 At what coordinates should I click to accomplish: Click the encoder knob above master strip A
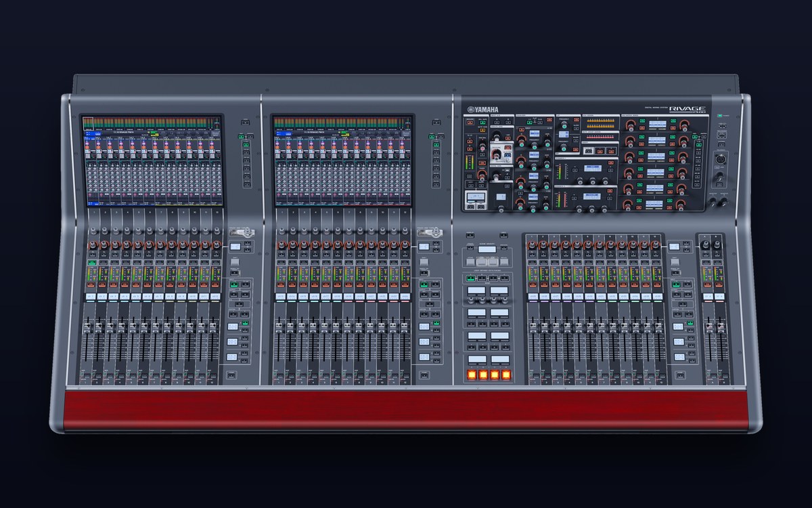[x=705, y=245]
